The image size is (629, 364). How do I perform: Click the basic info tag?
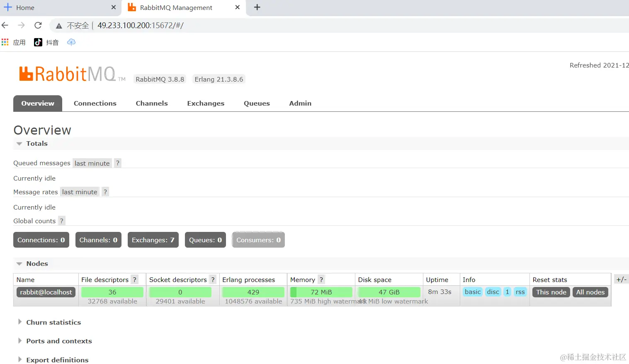473,292
